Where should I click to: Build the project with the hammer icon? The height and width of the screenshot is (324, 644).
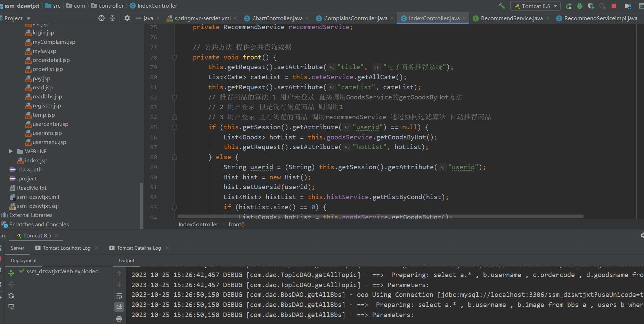point(502,6)
